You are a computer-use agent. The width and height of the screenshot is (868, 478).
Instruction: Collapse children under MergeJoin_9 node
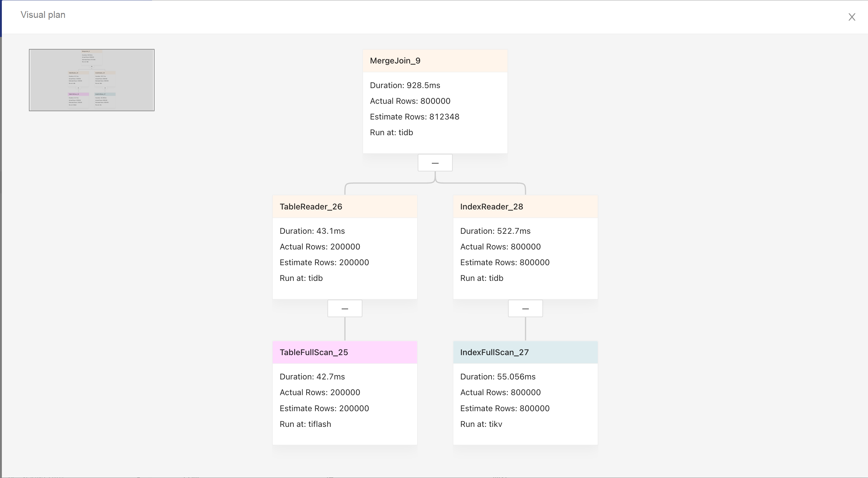coord(435,163)
